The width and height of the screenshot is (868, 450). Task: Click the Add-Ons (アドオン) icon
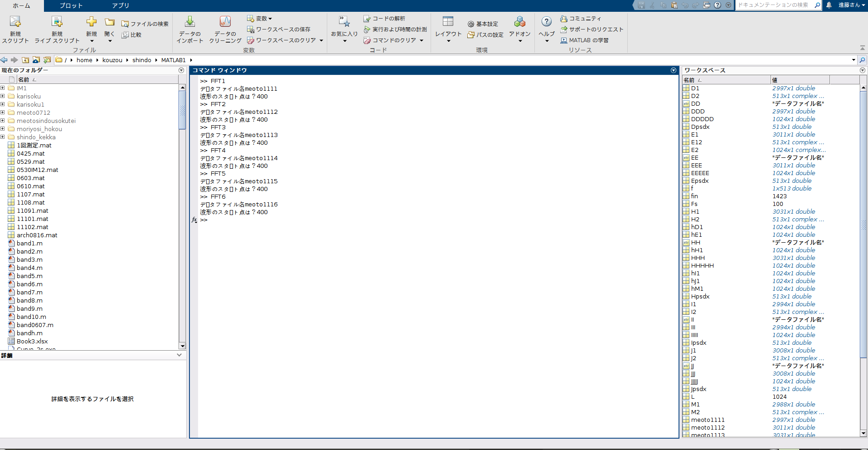(x=520, y=22)
